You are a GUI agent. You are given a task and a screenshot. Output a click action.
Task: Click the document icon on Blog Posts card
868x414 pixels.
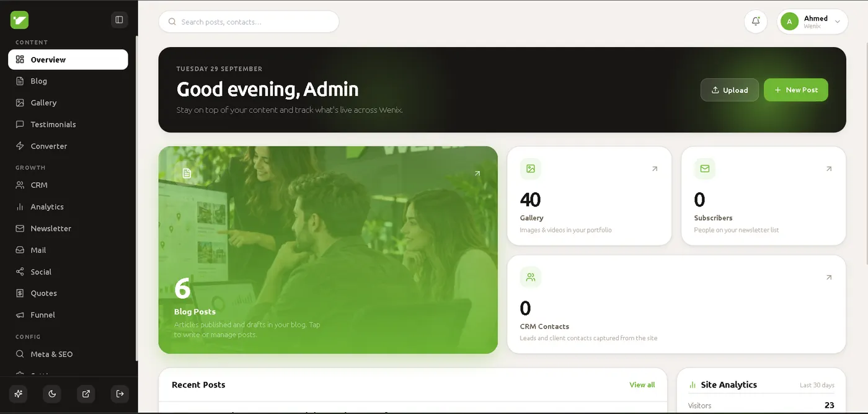click(x=187, y=174)
